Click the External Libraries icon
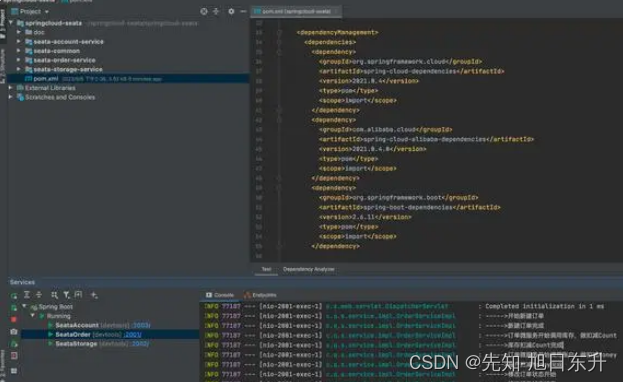 tap(21, 88)
